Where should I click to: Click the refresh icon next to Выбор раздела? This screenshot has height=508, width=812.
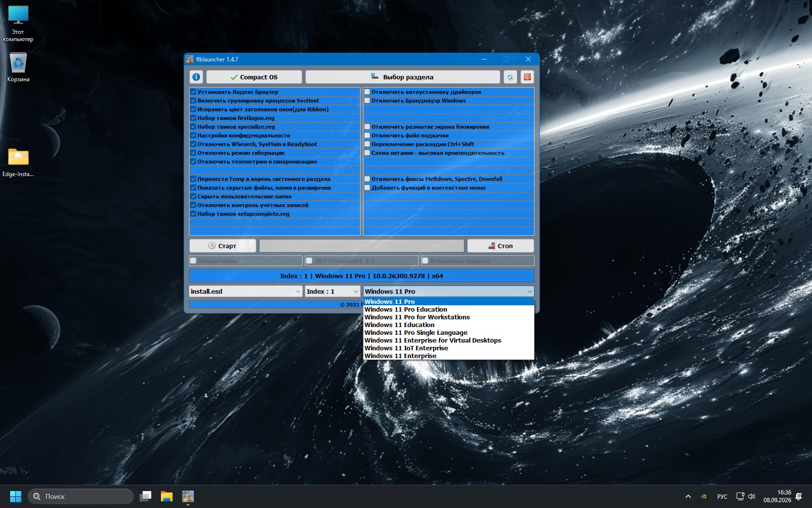click(x=510, y=77)
